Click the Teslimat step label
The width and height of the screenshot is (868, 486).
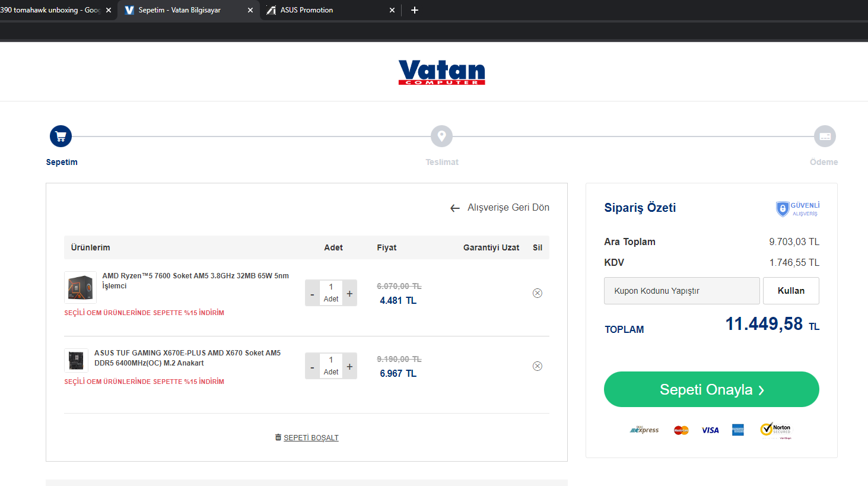442,162
